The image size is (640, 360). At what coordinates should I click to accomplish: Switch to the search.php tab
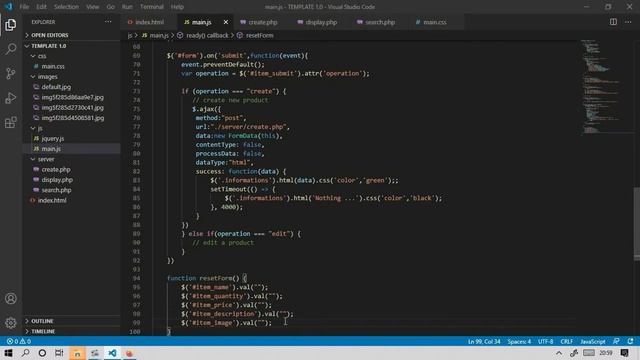[x=379, y=22]
